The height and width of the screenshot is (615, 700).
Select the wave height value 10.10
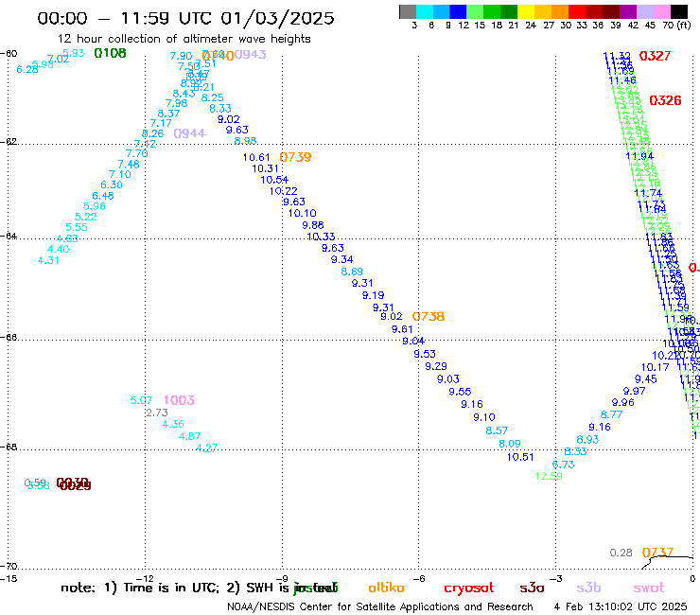[303, 214]
